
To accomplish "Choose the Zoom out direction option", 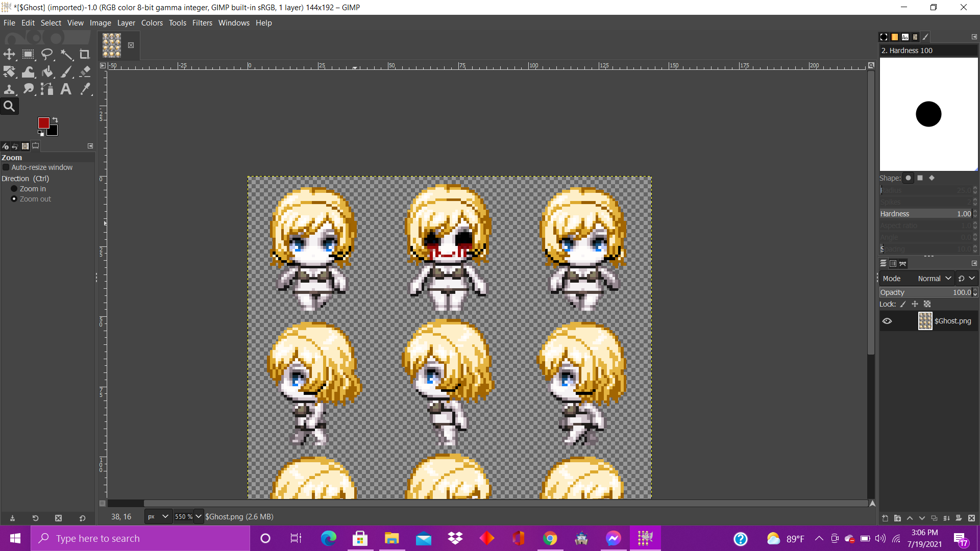I will 14,199.
